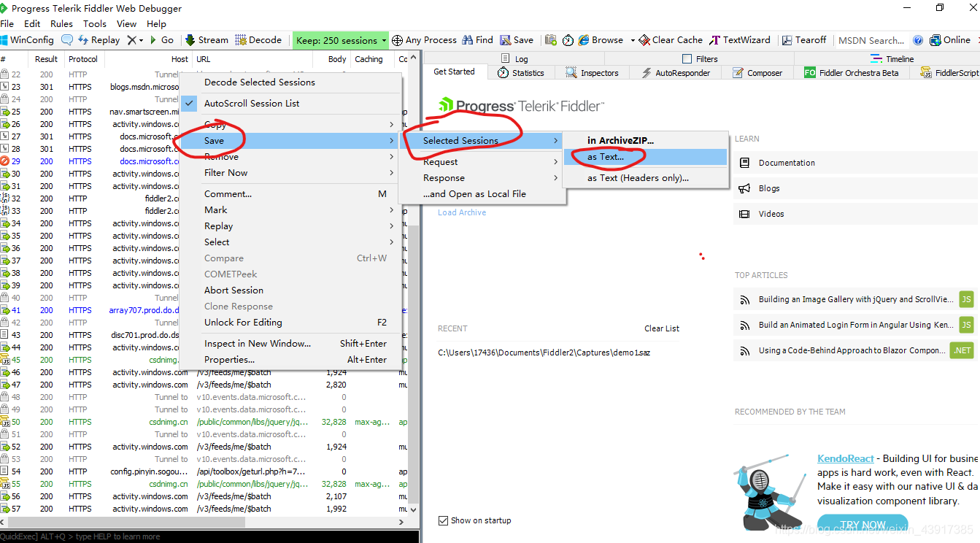Click the Browse toolbar button
980x543 pixels.
tap(601, 40)
